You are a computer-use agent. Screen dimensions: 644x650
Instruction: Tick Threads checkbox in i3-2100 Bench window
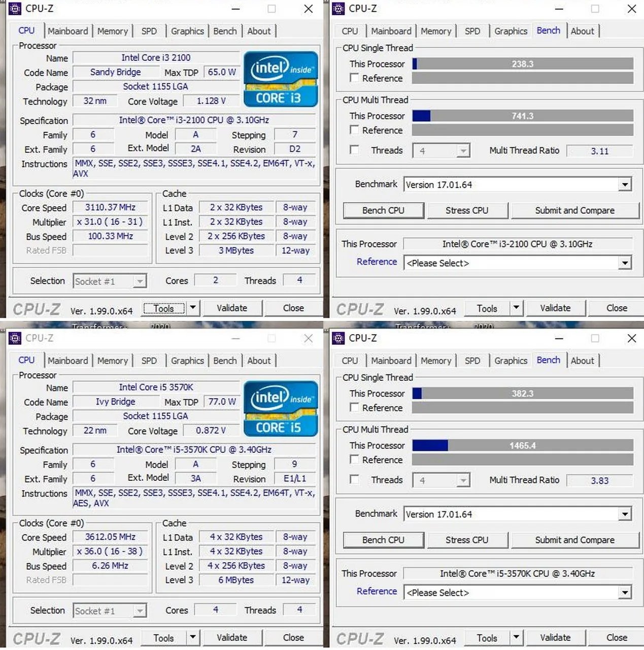pos(355,150)
